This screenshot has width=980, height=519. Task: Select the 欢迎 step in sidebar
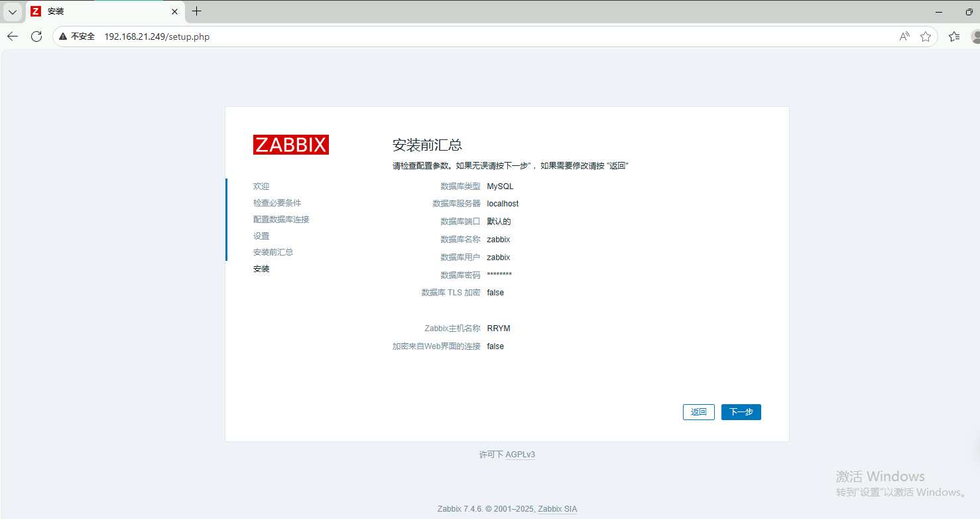261,186
